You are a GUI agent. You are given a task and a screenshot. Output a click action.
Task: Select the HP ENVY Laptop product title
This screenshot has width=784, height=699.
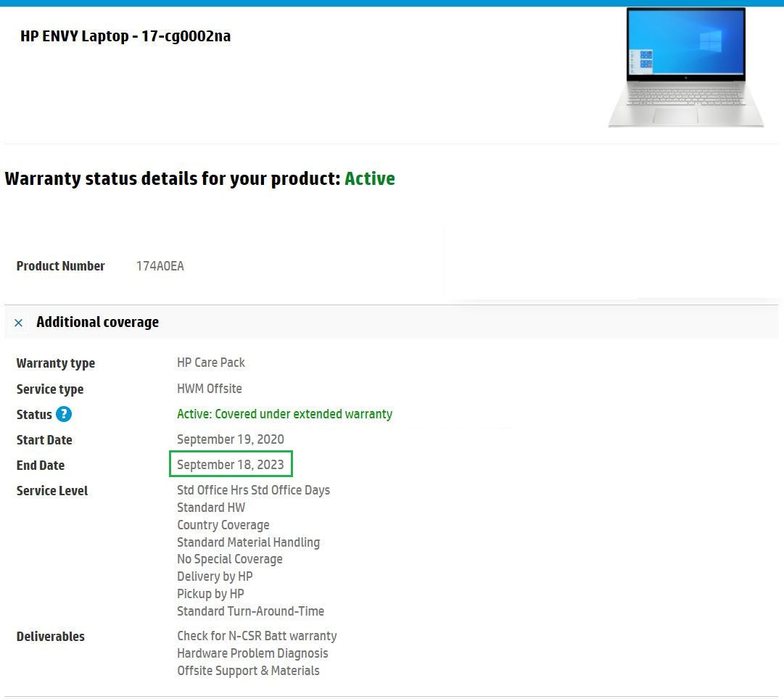125,36
